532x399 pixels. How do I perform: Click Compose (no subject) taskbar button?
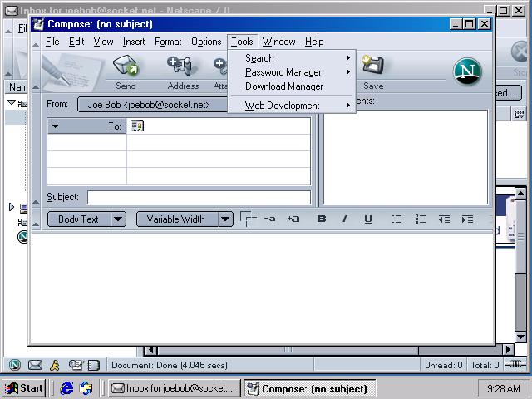tap(309, 388)
